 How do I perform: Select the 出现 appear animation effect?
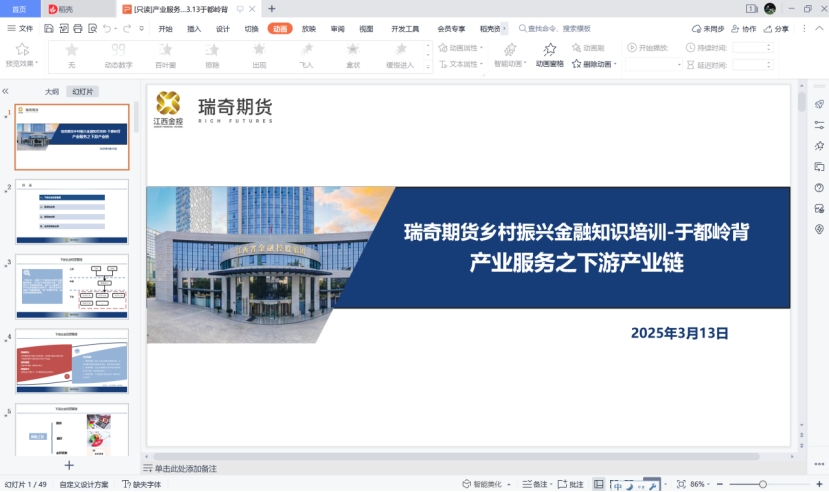point(259,55)
